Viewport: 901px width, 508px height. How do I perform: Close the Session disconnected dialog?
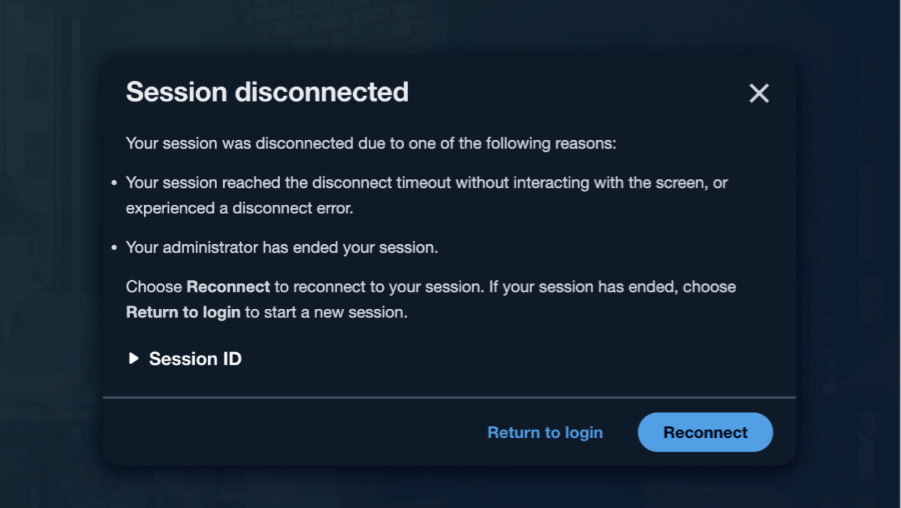point(759,93)
